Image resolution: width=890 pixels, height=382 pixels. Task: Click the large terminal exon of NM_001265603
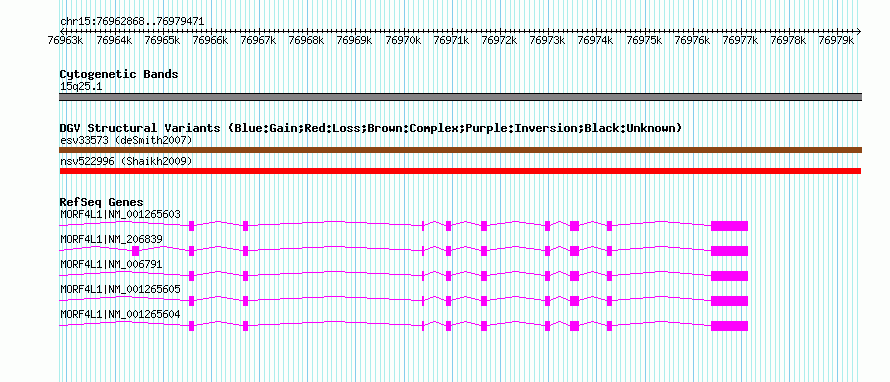tap(729, 226)
